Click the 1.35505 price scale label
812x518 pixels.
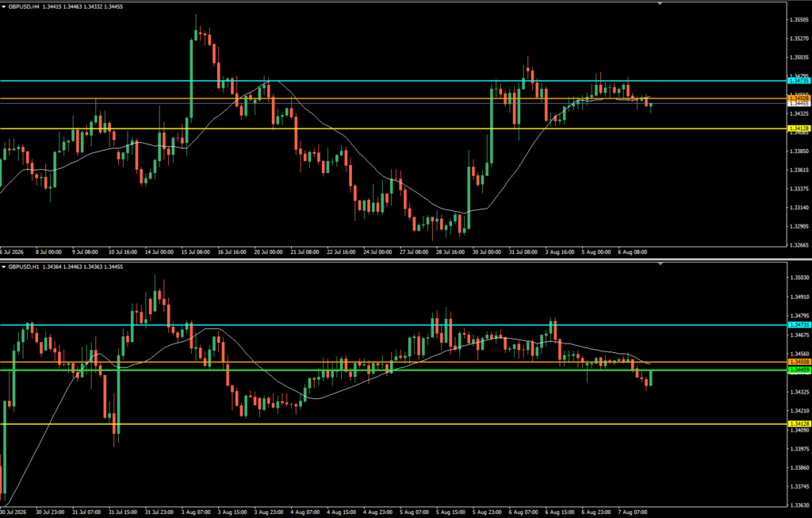coord(799,20)
